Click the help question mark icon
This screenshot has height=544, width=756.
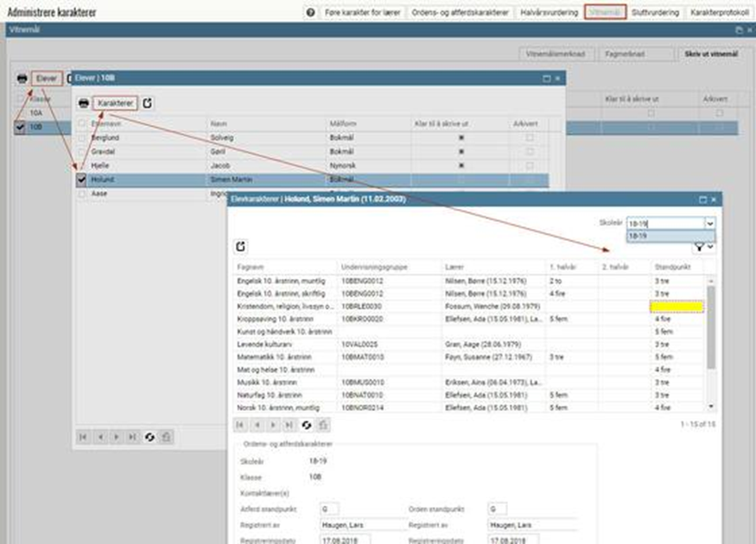pyautogui.click(x=310, y=13)
